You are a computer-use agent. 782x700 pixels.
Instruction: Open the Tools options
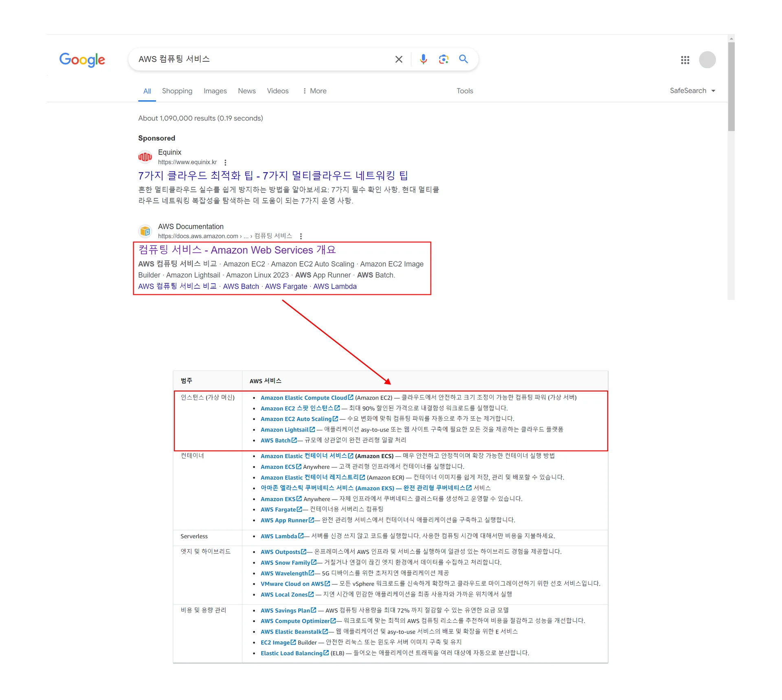(464, 91)
